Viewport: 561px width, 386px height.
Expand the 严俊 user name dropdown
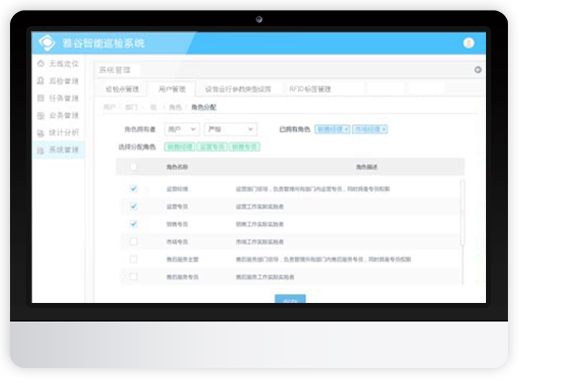point(230,129)
